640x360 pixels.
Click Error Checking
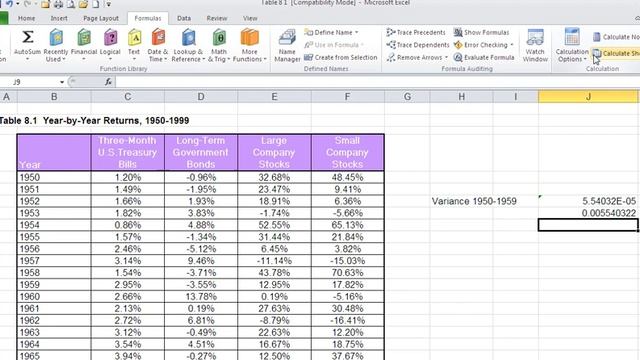coord(481,45)
